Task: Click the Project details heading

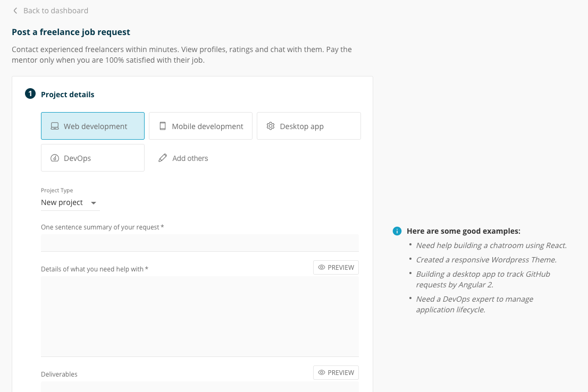Action: pyautogui.click(x=68, y=95)
